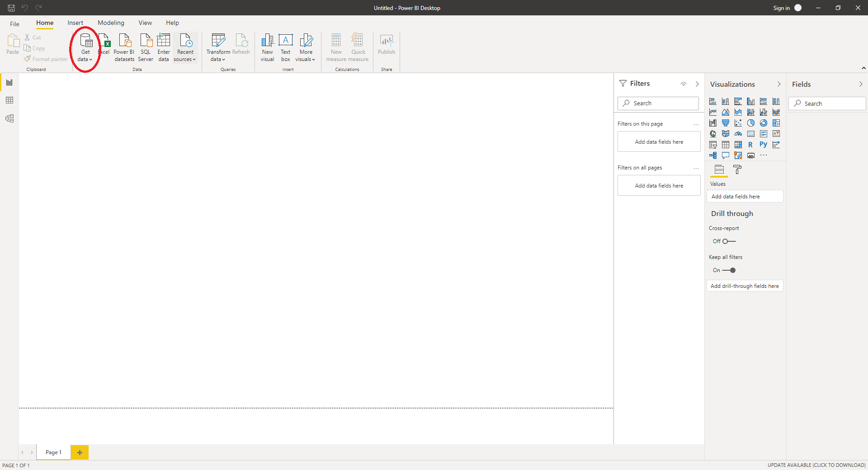Open the Format paint roller tab

737,170
